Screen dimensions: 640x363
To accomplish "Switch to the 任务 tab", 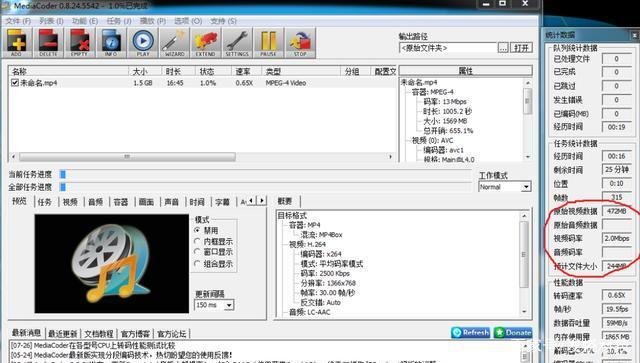I will 45,202.
